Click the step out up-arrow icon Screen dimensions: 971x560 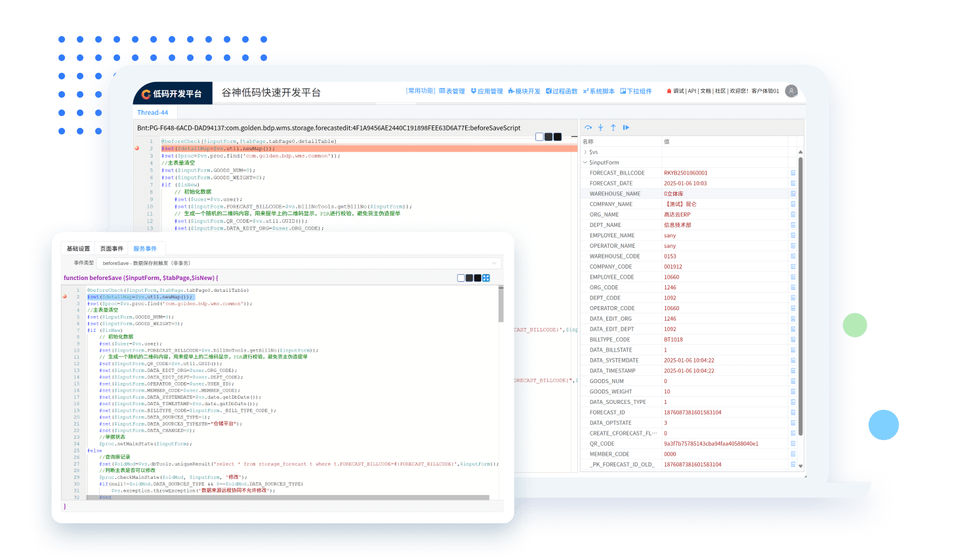click(613, 128)
